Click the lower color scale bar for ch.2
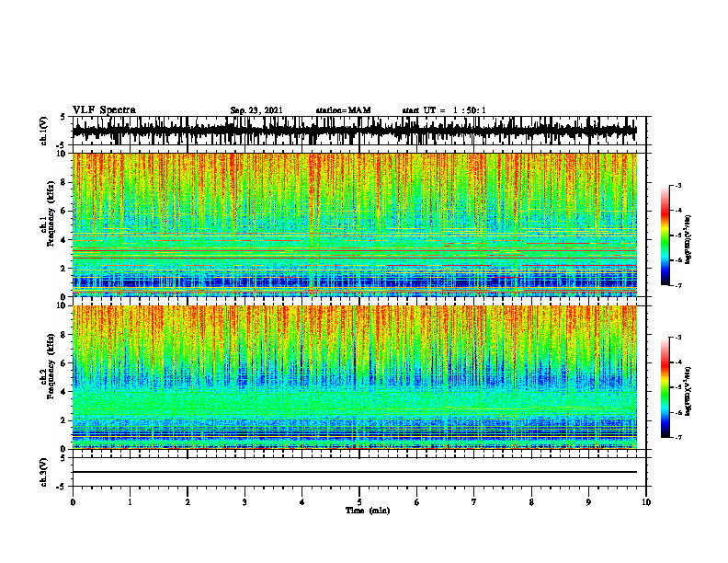728x563 pixels. click(x=665, y=387)
